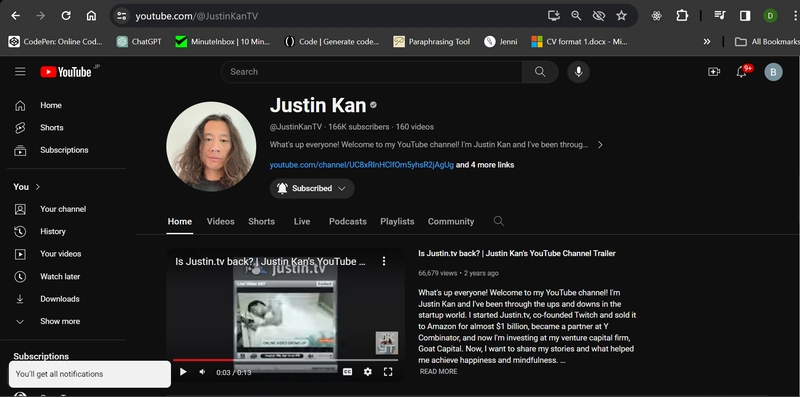Expand the channel description chevron
This screenshot has height=397, width=800.
coord(600,145)
